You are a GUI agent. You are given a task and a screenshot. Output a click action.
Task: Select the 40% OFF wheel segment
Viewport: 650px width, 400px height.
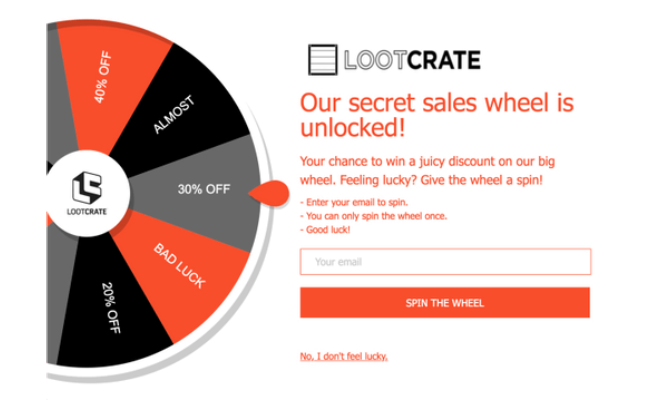109,83
